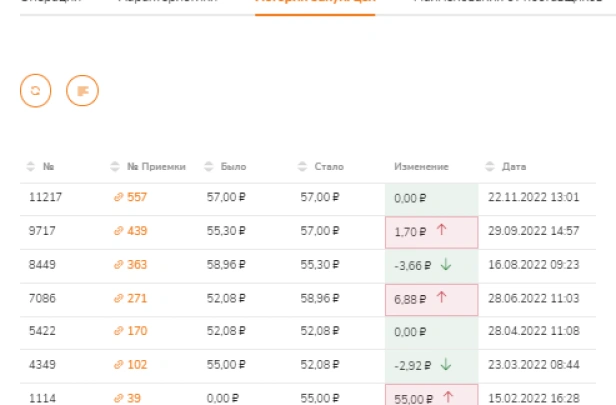Click chain icon next to 557

pos(118,197)
